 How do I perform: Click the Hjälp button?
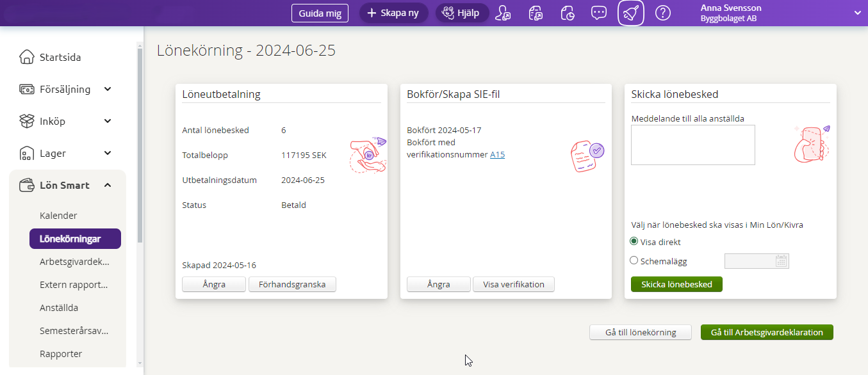(x=462, y=13)
